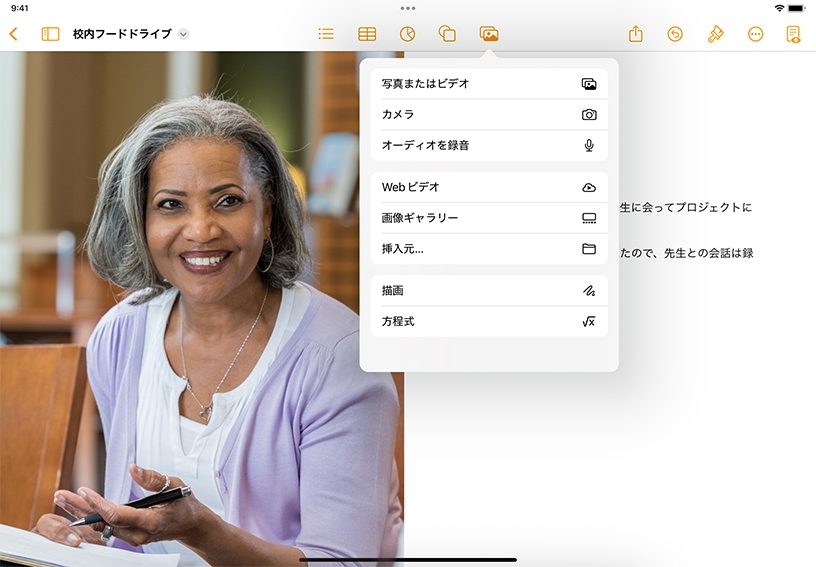This screenshot has width=816, height=567.
Task: Open the more options ellipsis menu
Action: coord(755,34)
